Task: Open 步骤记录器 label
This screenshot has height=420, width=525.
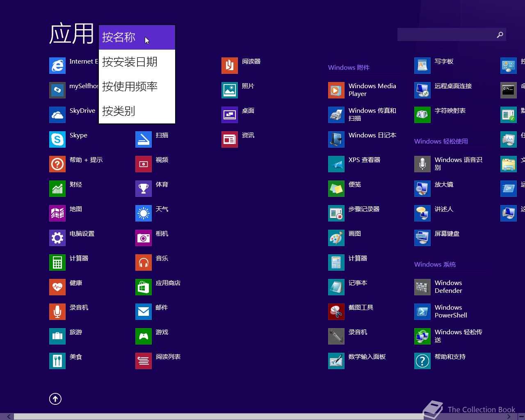Action: pos(364,209)
